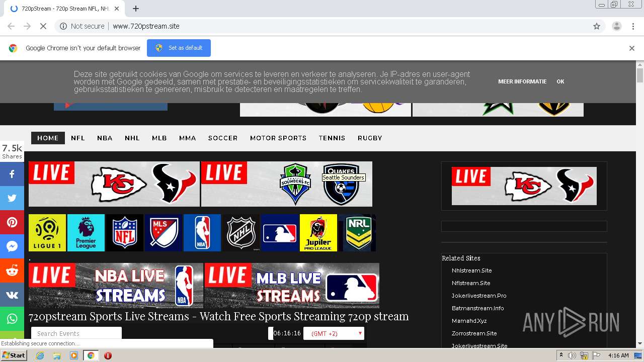
Task: Share page via Twitter icon
Action: click(12, 198)
